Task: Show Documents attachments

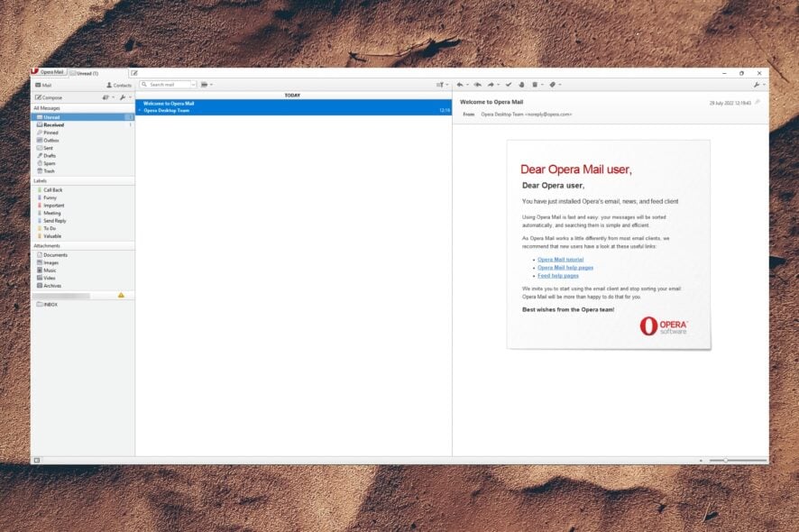Action: (83, 255)
